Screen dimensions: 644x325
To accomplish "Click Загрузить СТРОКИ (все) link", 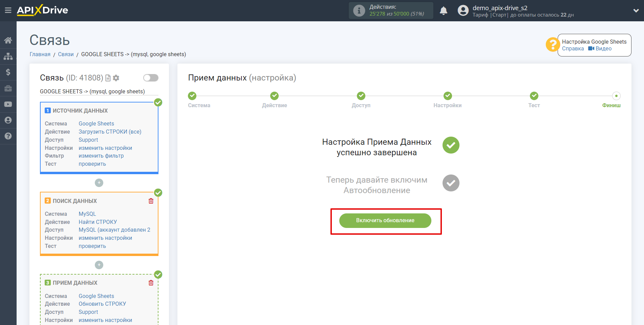I will [x=110, y=132].
